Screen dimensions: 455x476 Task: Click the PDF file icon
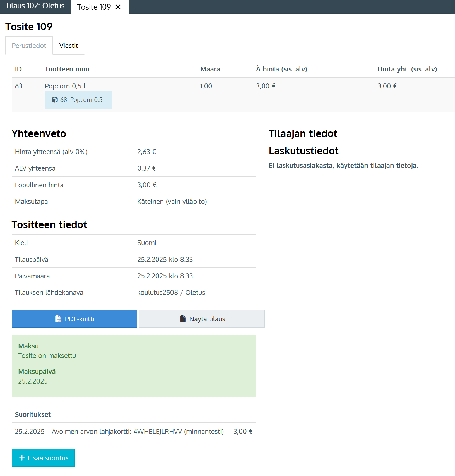pos(58,319)
